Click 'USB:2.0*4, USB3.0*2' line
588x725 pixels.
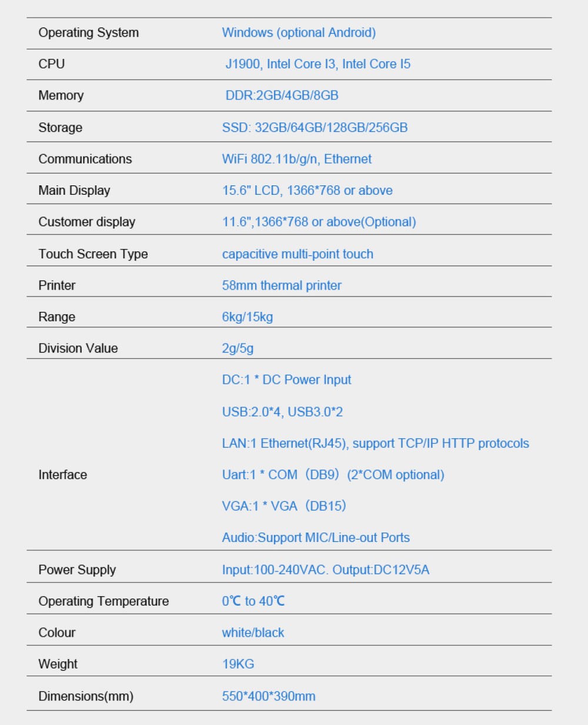point(282,412)
